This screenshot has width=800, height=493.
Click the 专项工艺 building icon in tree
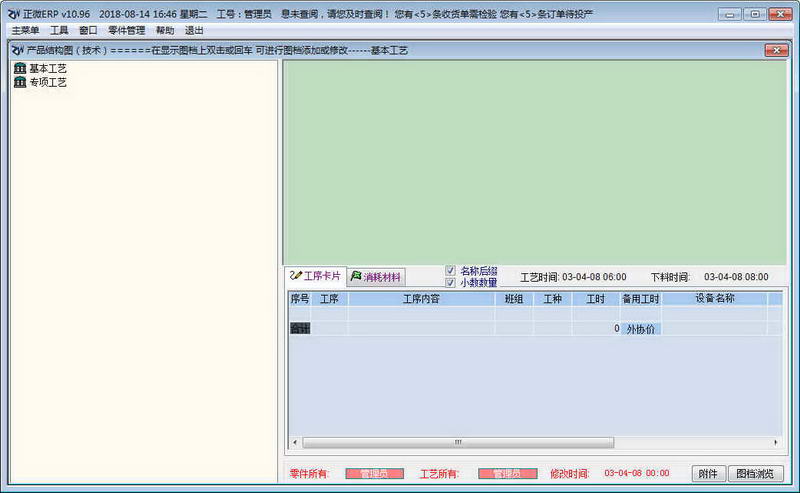[x=20, y=82]
